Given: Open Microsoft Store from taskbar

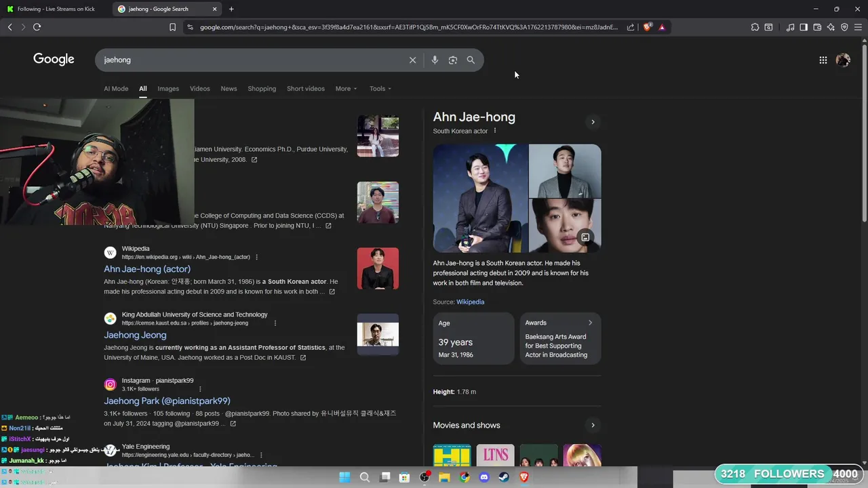Looking at the screenshot, I should (x=405, y=477).
